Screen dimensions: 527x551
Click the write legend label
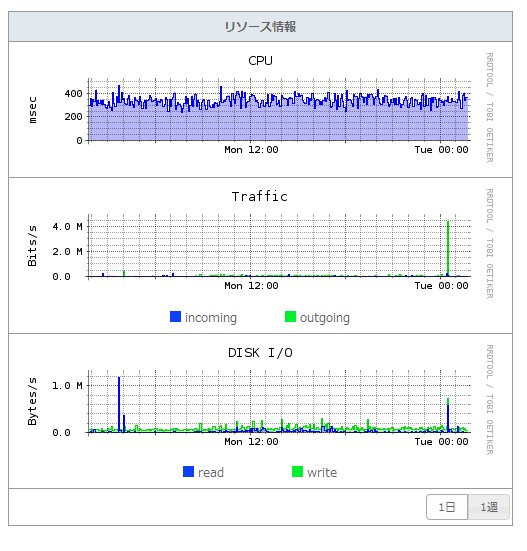pos(322,472)
